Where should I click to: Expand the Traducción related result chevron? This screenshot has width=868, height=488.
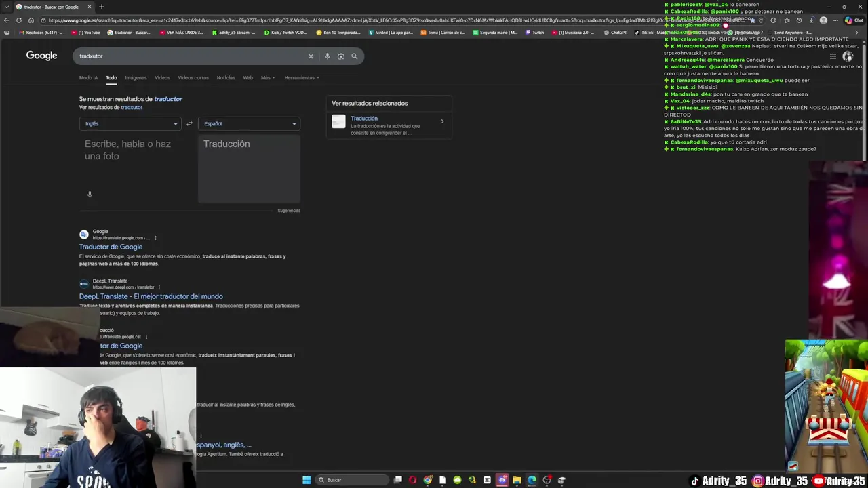click(442, 122)
